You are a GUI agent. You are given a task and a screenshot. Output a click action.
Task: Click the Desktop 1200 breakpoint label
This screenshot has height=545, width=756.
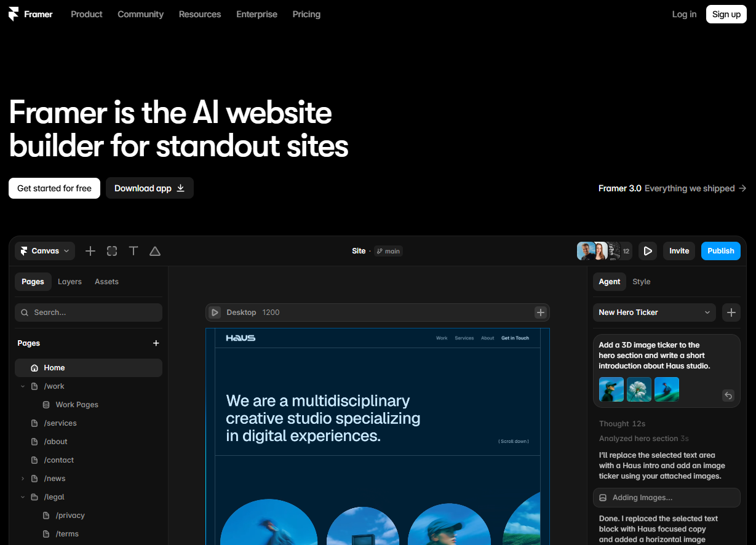coord(253,312)
